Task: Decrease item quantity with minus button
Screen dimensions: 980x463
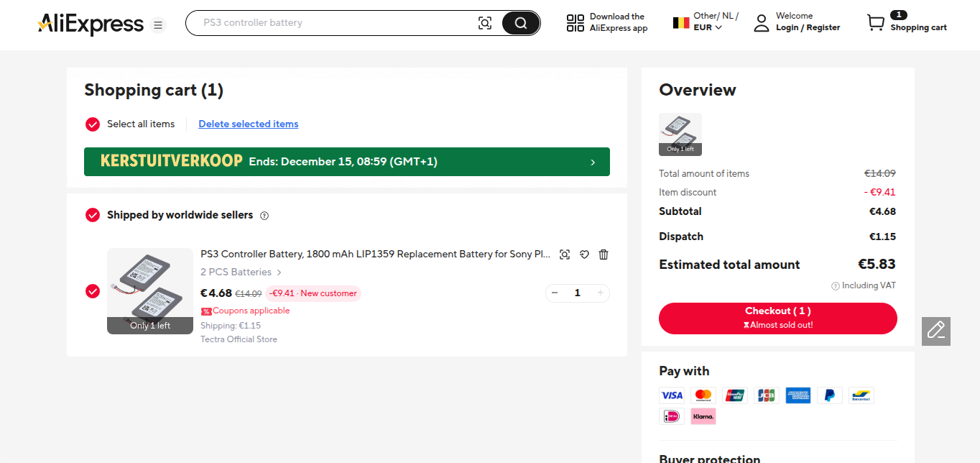Action: pos(555,293)
